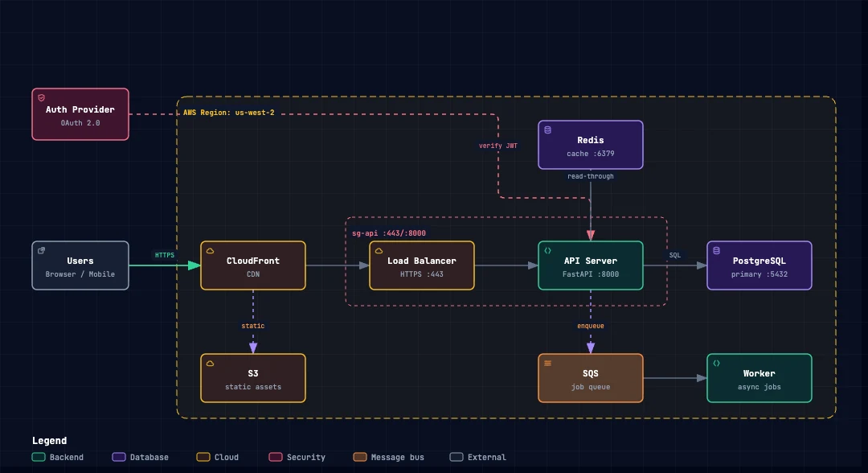868x473 pixels.
Task: Select the Auth Provider title text
Action: point(80,109)
